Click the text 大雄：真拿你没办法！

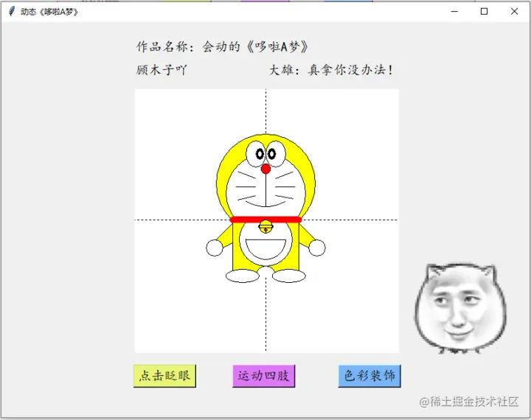[x=331, y=70]
